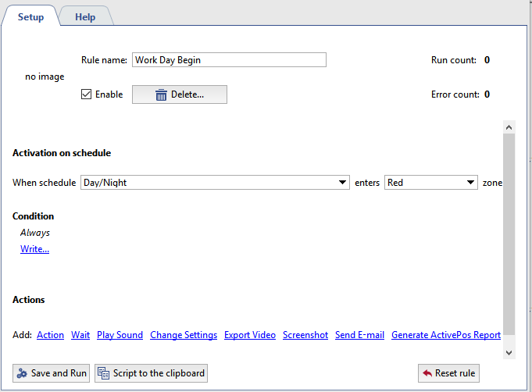532x392 pixels.
Task: Toggle the Enable checkbox
Action: [x=87, y=94]
